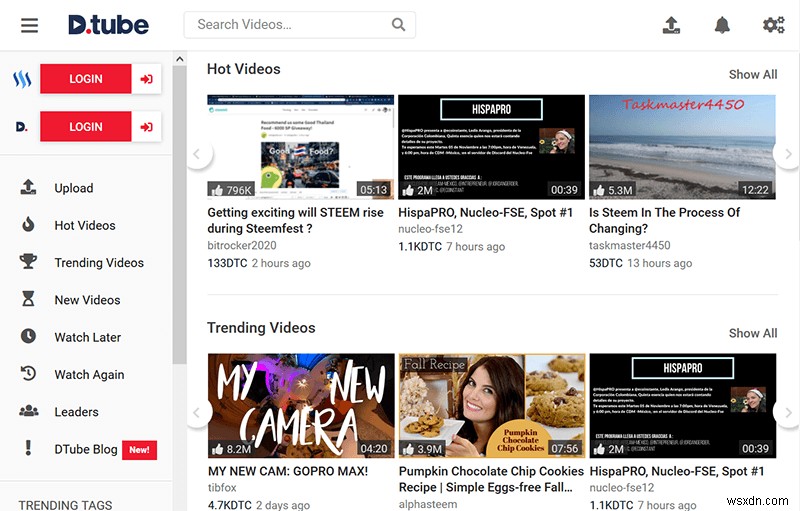The image size is (800, 511).
Task: Click the Steem logo icon beside login
Action: (x=22, y=79)
